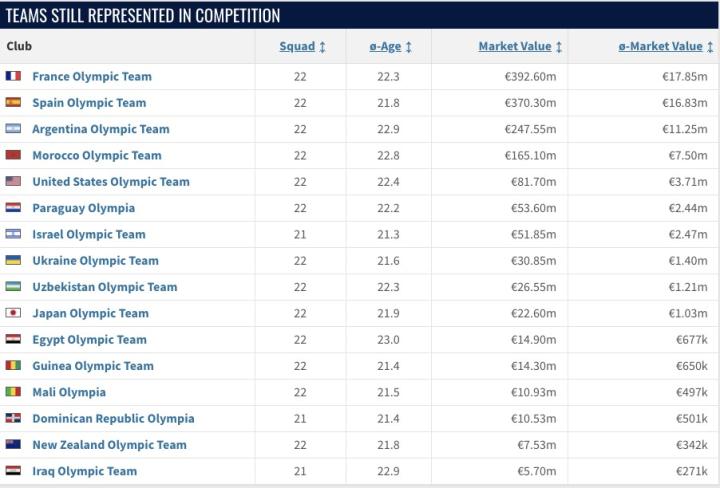Viewport: 720px width, 488px height.
Task: Click the Japan flag icon
Action: tap(13, 313)
